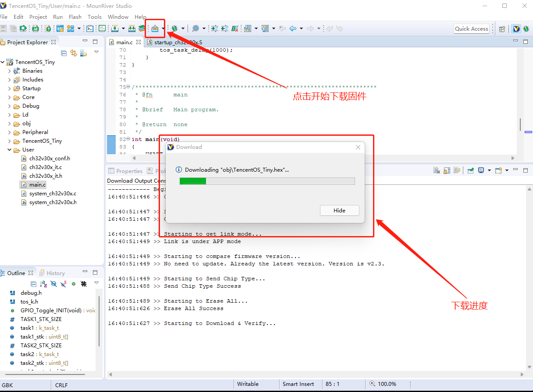This screenshot has width=533, height=392.
Task: Click the Save All toolbar icon
Action: 13,28
